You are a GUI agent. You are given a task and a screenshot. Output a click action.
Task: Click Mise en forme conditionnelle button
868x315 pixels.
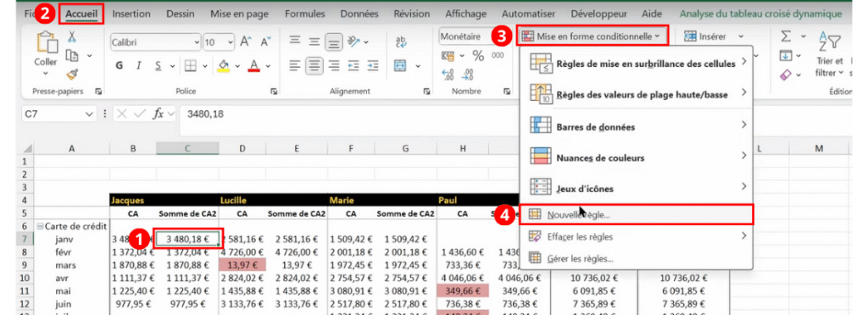[x=592, y=36]
